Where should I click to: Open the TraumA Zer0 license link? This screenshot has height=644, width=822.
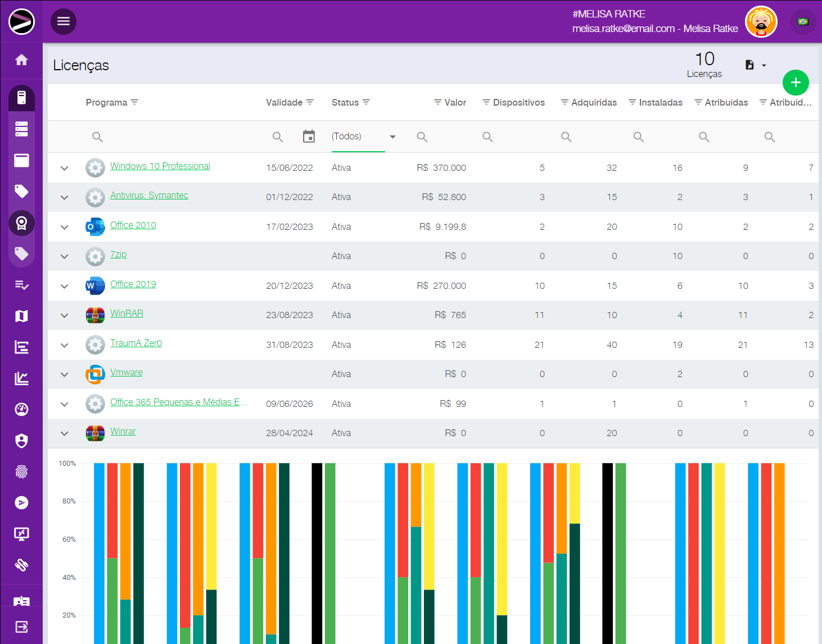[x=136, y=343]
